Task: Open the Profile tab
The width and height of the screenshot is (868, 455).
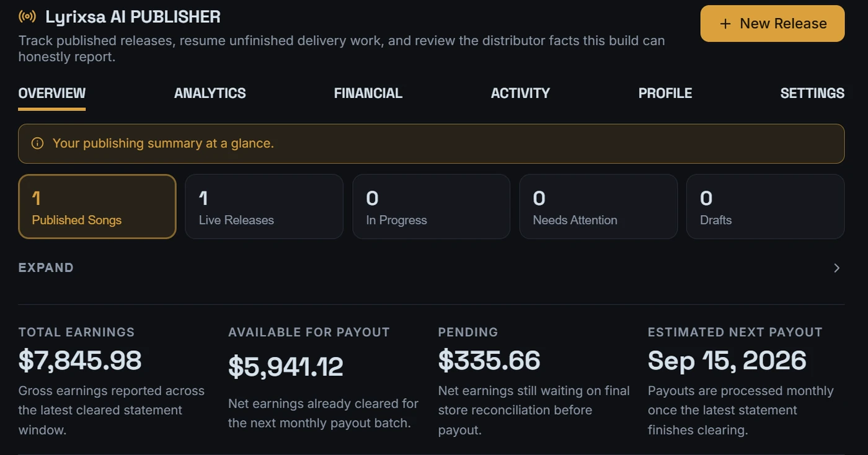Action: click(665, 94)
